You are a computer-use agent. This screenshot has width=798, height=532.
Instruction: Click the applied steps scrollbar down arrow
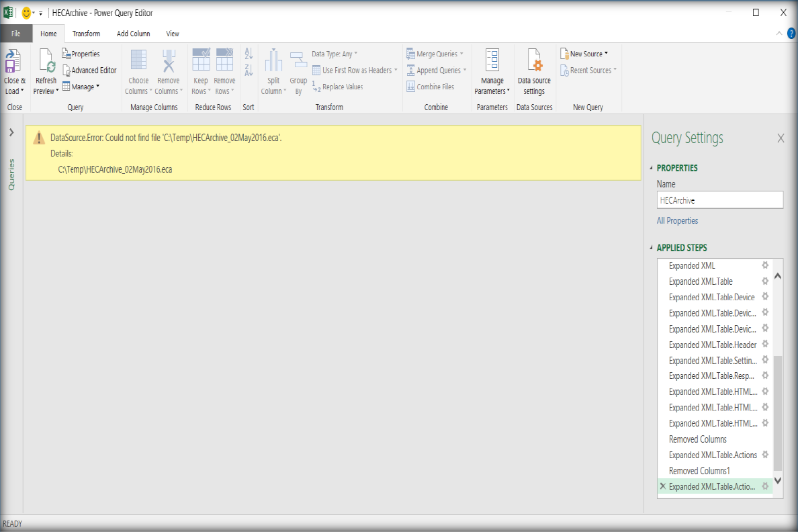pyautogui.click(x=778, y=480)
